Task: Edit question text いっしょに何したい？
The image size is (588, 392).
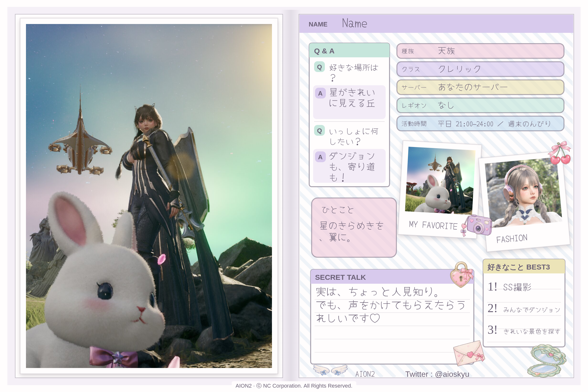Action: (x=354, y=136)
